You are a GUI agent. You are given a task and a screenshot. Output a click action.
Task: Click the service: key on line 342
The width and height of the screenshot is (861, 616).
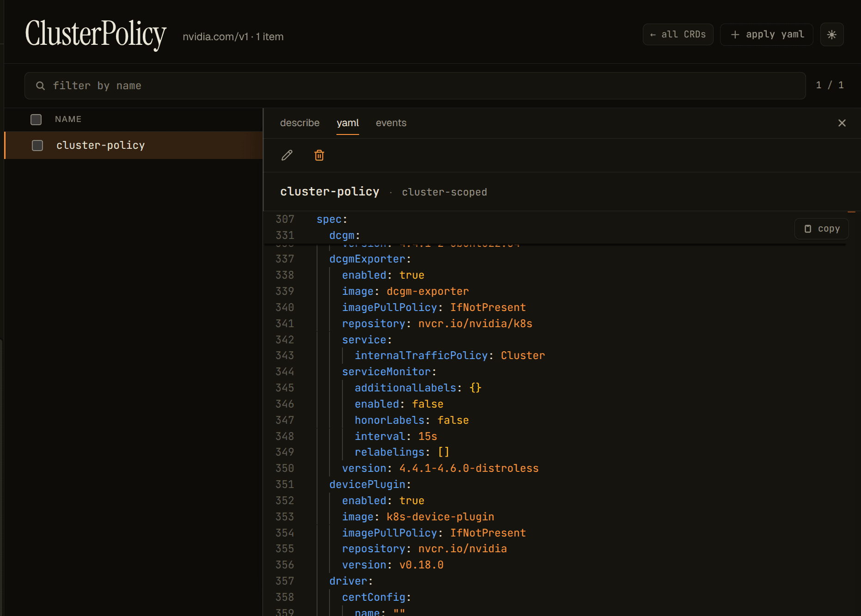367,340
